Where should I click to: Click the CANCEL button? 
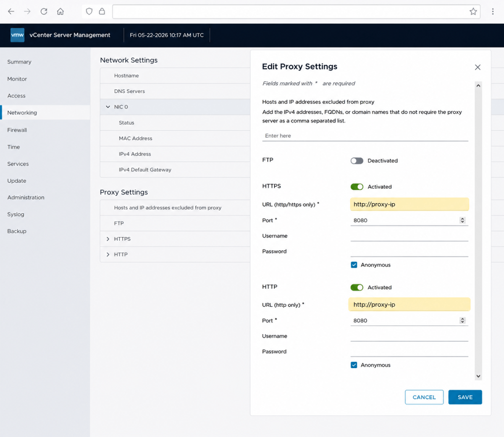[x=424, y=397]
